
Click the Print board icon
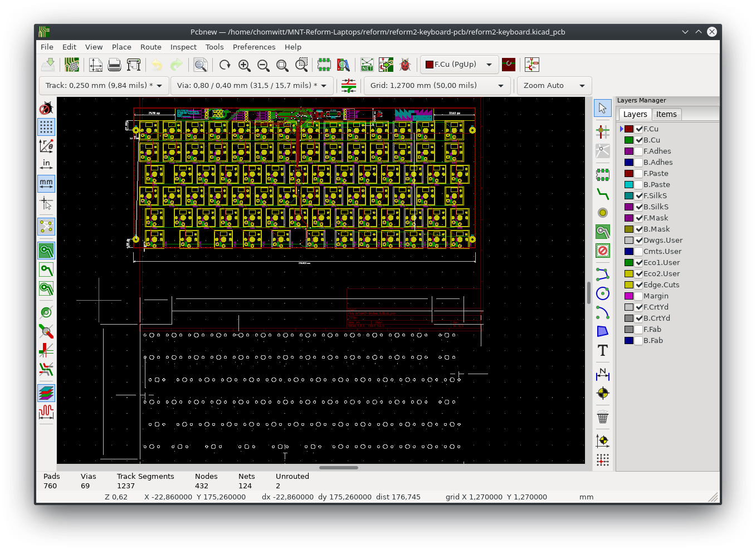point(114,65)
